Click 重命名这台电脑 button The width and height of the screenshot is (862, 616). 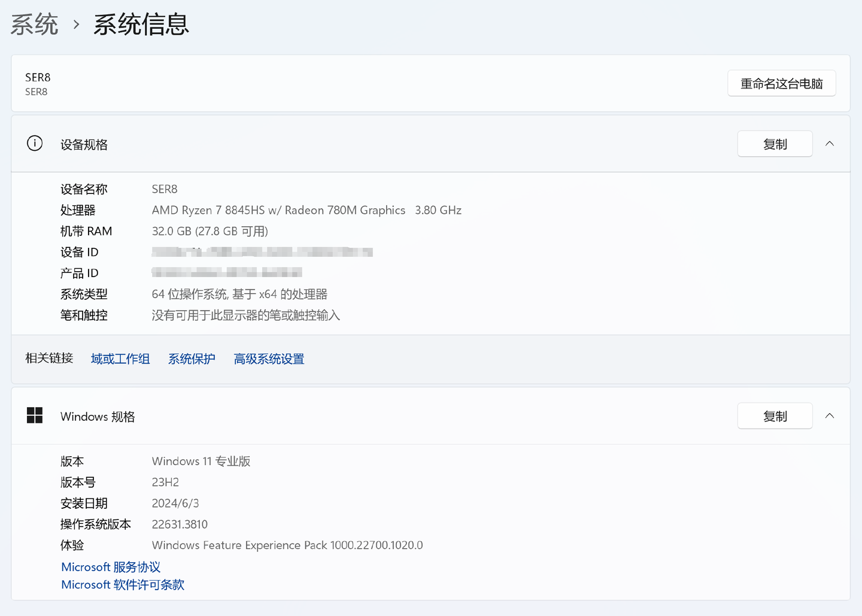(x=781, y=83)
